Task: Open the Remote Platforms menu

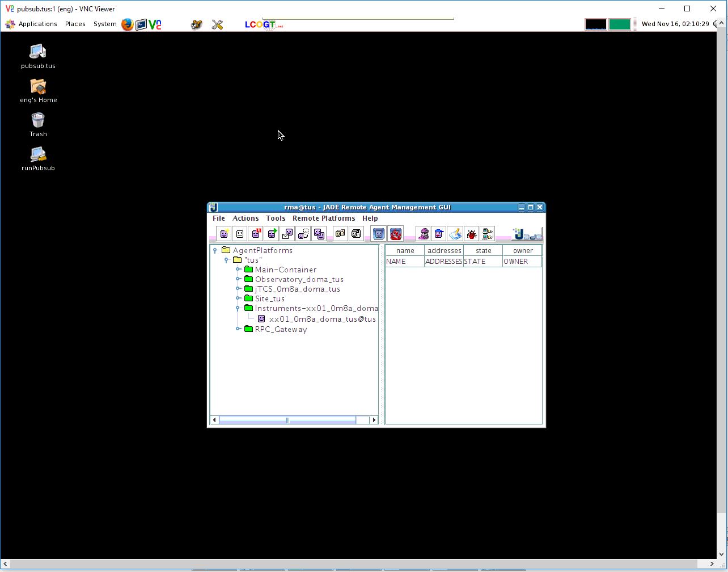Action: point(323,218)
